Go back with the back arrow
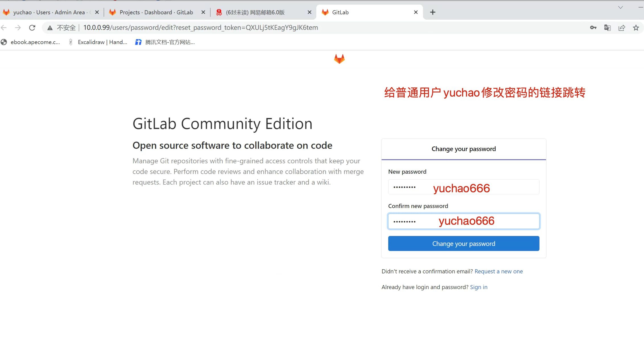The width and height of the screenshot is (644, 360). [x=4, y=28]
